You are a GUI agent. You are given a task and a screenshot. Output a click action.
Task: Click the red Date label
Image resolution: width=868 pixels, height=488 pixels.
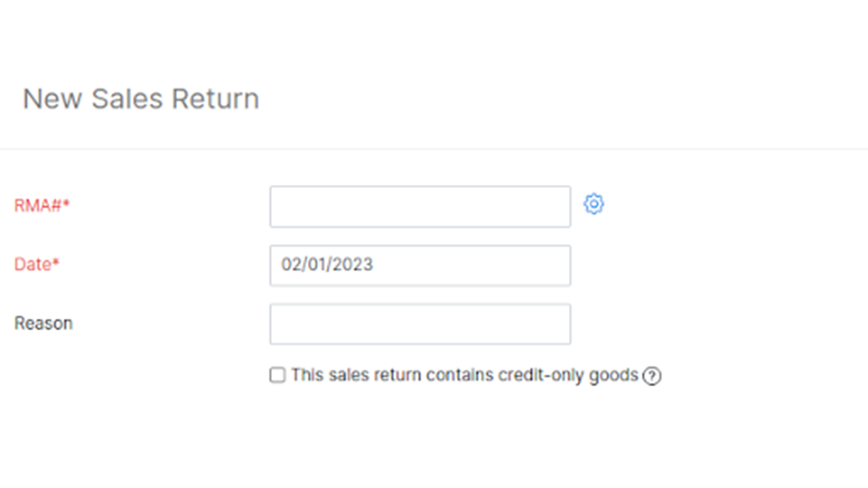point(33,264)
